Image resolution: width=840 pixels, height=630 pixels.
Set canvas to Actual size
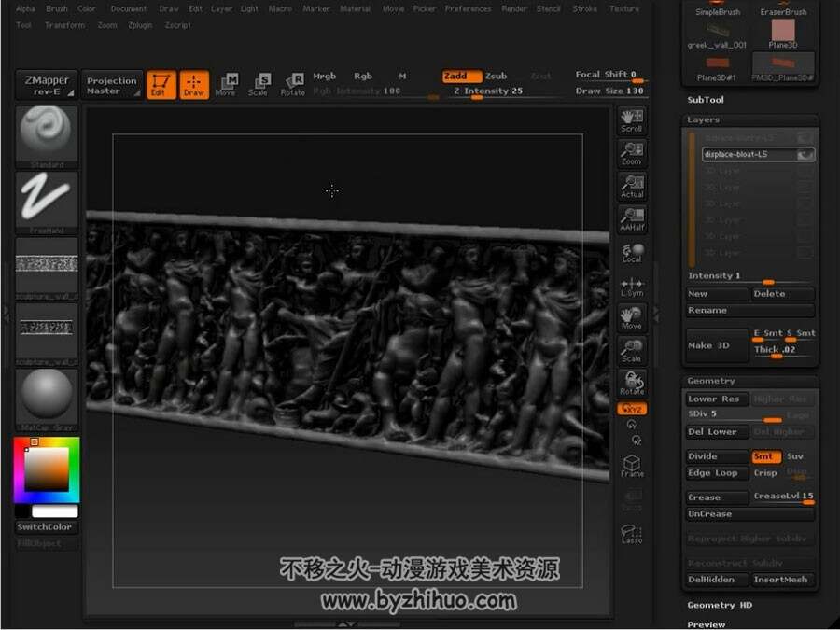click(x=632, y=187)
